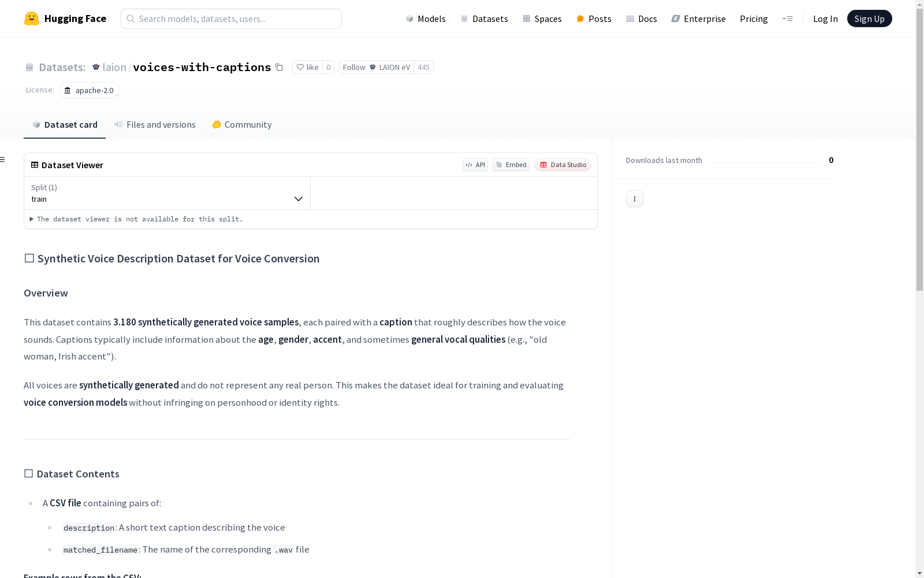Toggle the table of contents sidebar icon
This screenshot has height=578, width=924.
(3, 160)
